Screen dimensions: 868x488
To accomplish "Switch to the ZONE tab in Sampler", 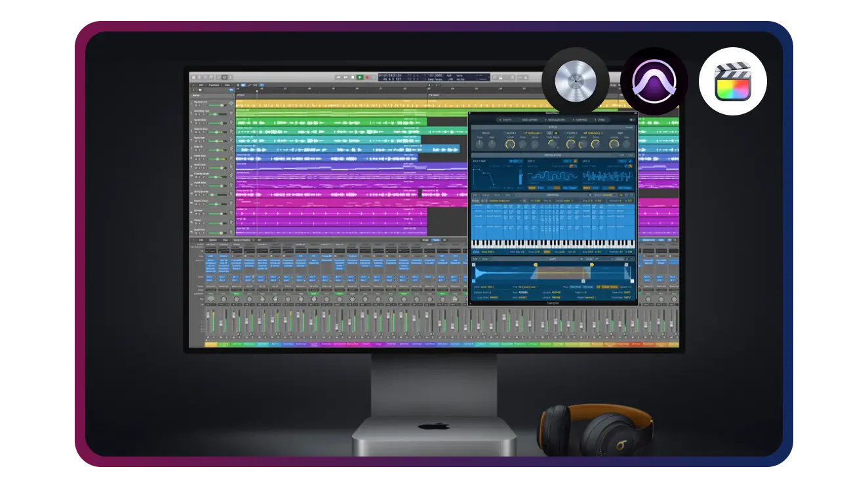I will 601,120.
